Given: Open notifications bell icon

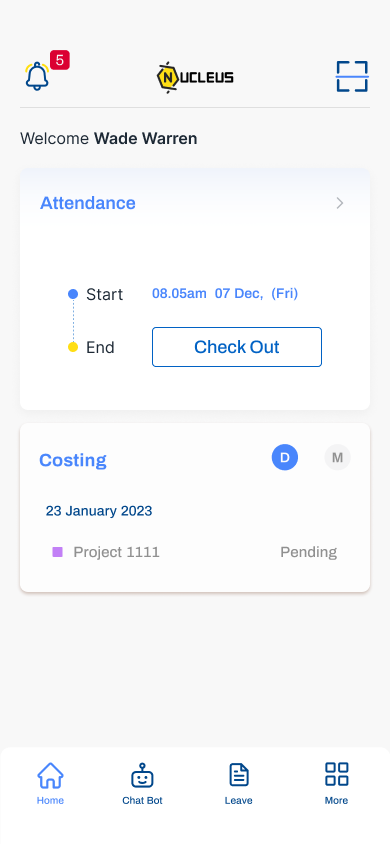Looking at the screenshot, I should [37, 76].
